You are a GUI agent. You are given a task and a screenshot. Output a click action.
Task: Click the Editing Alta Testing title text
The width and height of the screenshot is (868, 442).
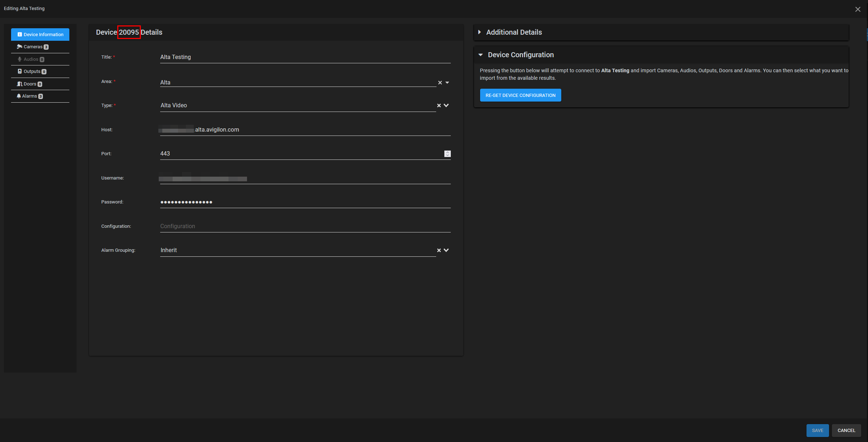(24, 9)
